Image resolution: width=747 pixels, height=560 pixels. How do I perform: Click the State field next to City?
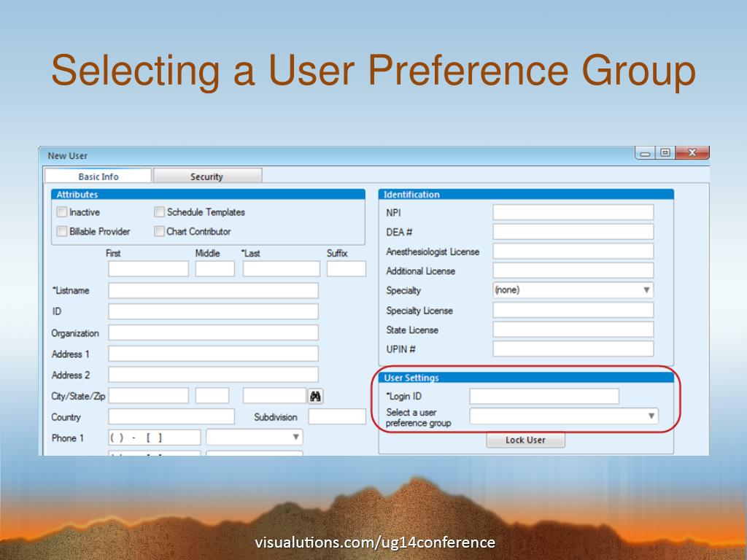(212, 395)
